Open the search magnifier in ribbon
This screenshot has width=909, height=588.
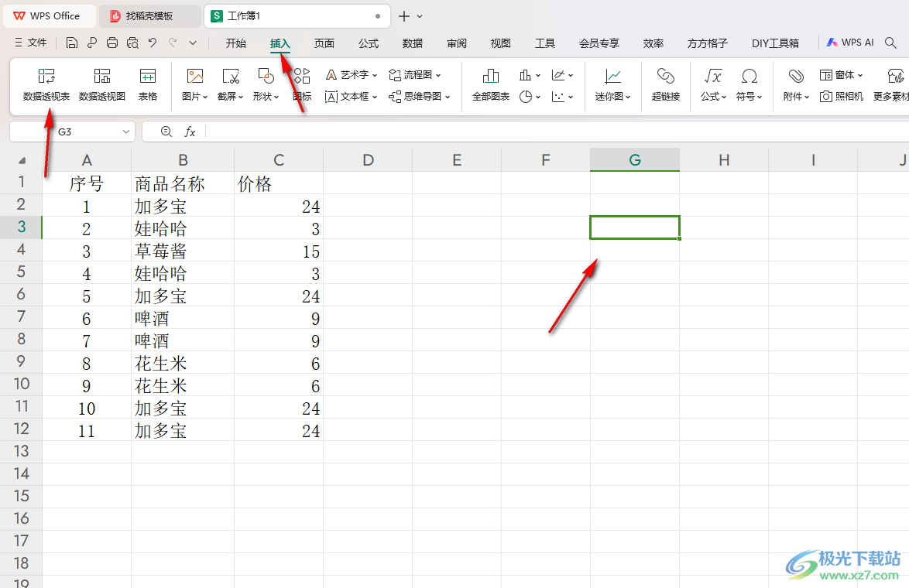point(891,43)
